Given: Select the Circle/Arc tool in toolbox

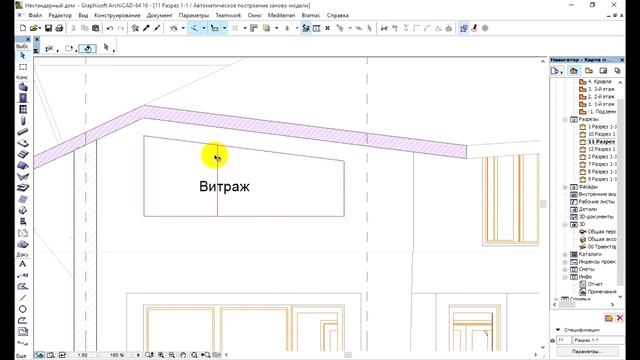Looking at the screenshot, I should click(23, 309).
